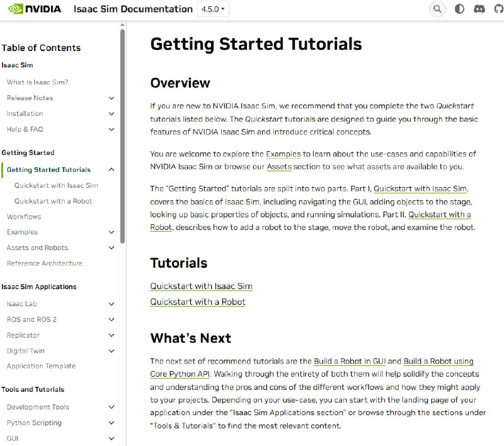
Task: Expand the Examples sidebar chevron
Action: pos(112,232)
